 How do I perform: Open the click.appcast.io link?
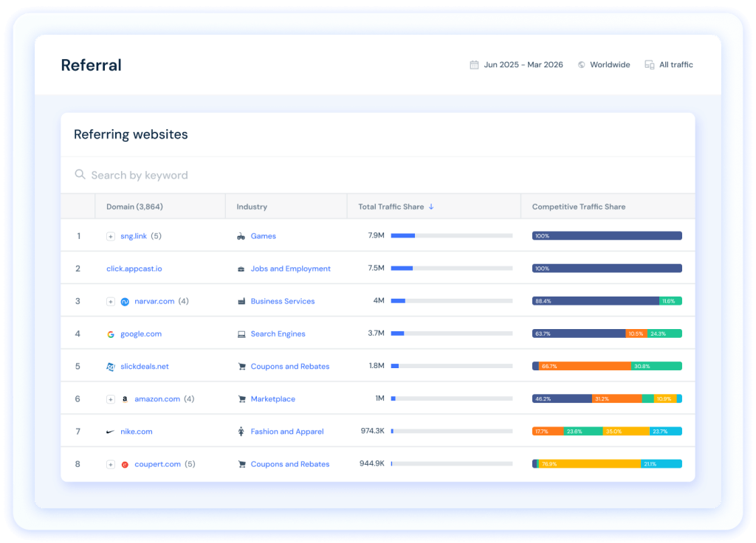pyautogui.click(x=134, y=269)
